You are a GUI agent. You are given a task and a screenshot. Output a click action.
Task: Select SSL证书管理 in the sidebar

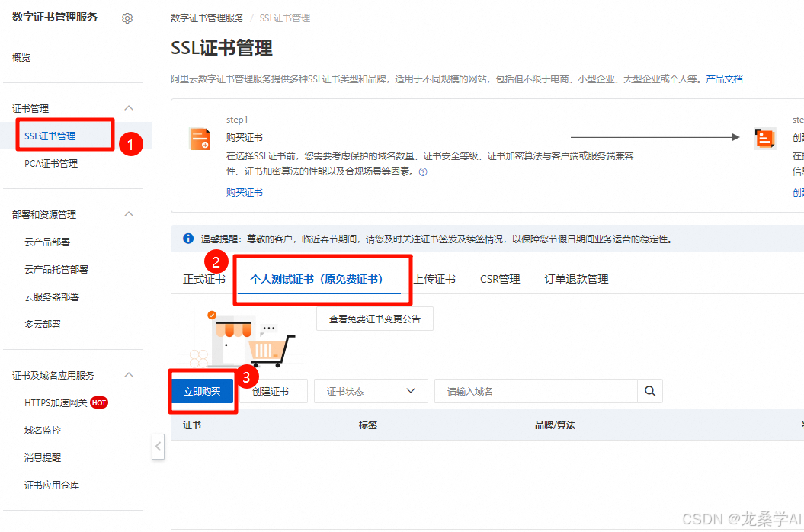(x=50, y=136)
